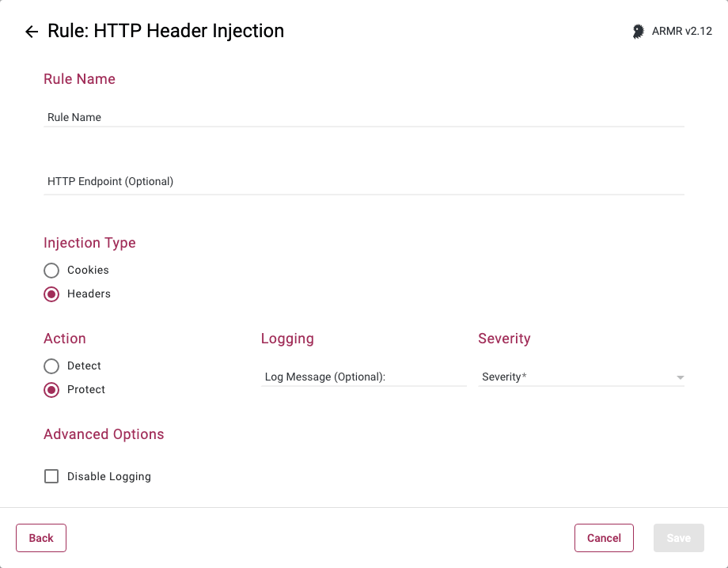Focus the Rule Name text field
Screen dimensions: 728x568
pos(364,117)
